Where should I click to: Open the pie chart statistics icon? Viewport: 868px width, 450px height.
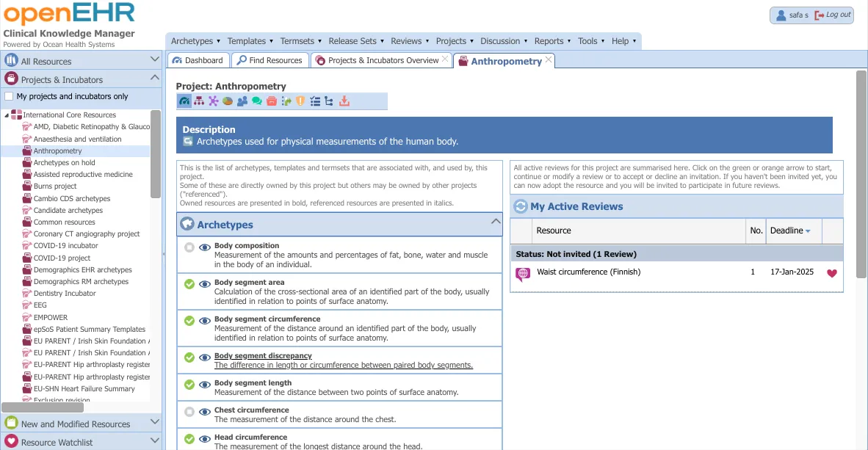(228, 101)
